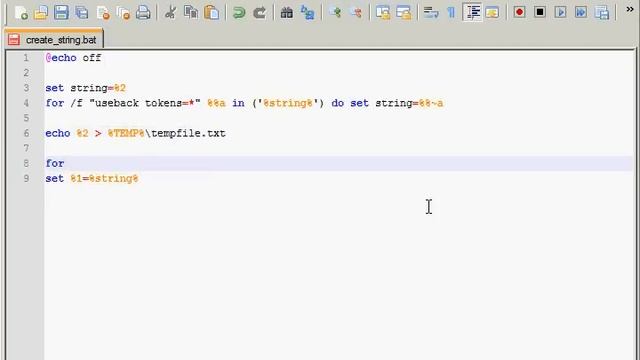Copy selection using the toolbar
The width and height of the screenshot is (640, 360).
[191, 13]
